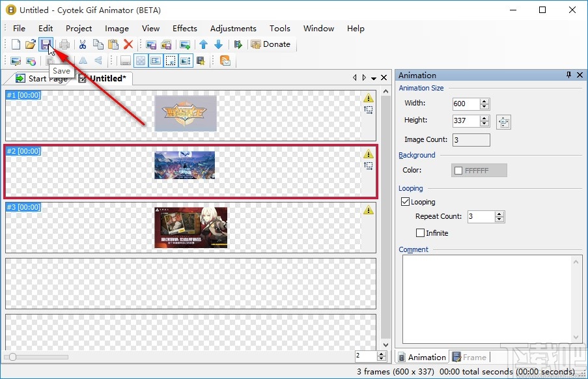This screenshot has height=379, width=588.
Task: Open the Project menu
Action: coord(79,29)
